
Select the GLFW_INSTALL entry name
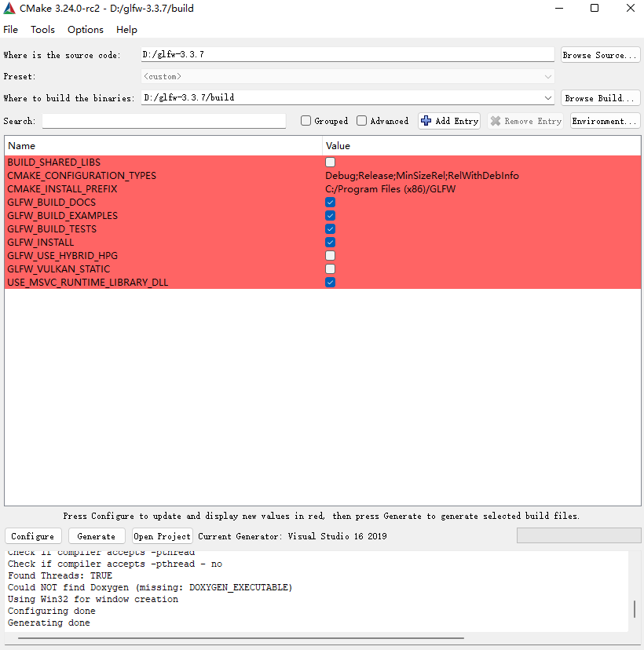click(x=41, y=242)
